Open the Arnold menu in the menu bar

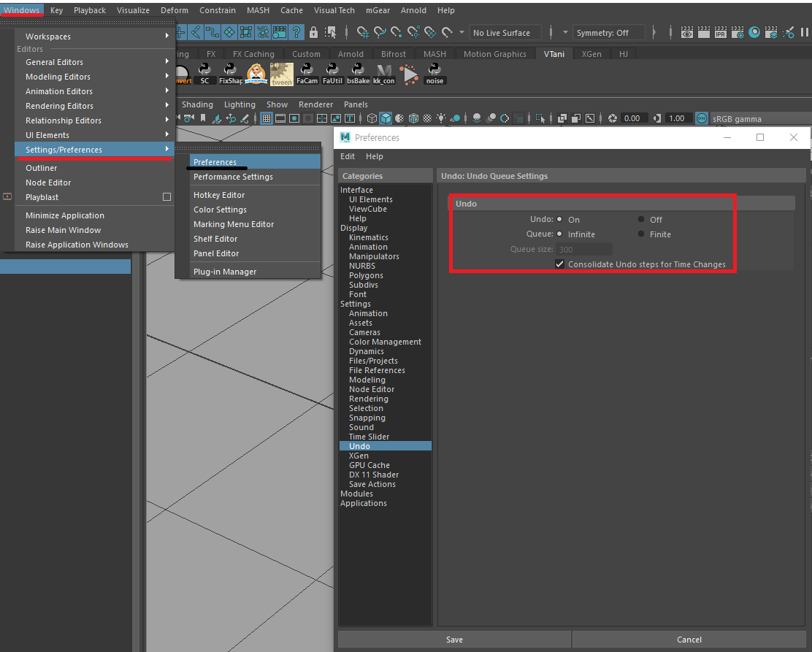coord(413,9)
